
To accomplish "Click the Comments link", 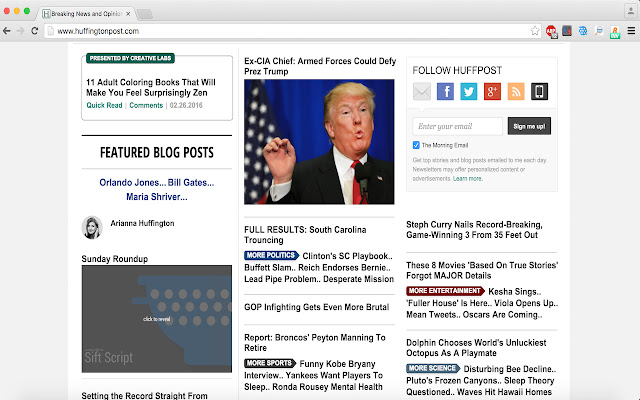I will click(x=146, y=105).
